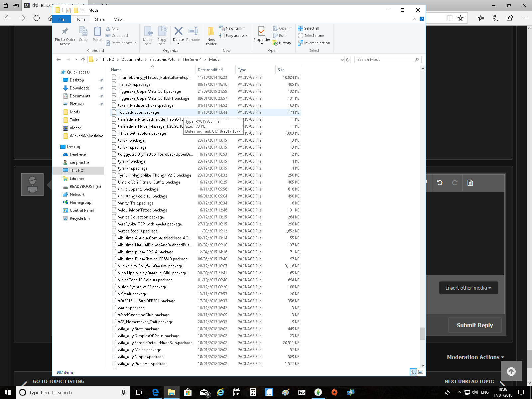532x399 pixels.
Task: Click the Copy icon in Clipboard group
Action: click(83, 34)
